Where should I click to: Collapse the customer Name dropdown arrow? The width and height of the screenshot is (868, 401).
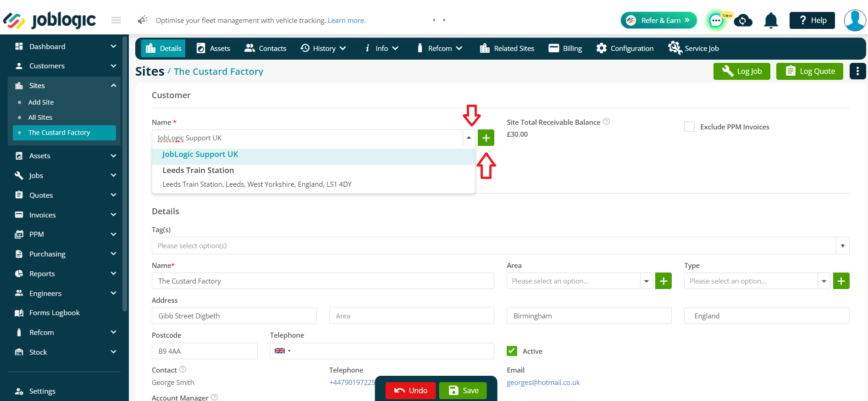tap(469, 138)
